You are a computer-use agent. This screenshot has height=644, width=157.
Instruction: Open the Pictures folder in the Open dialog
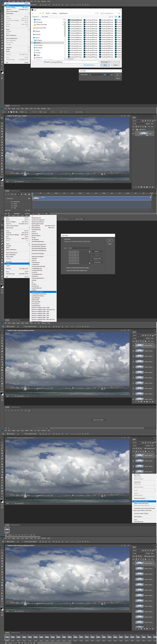38,53
